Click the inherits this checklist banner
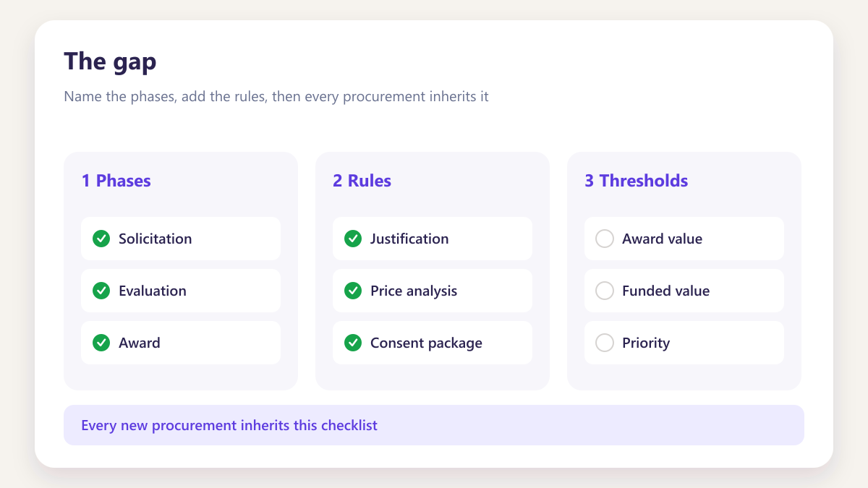The height and width of the screenshot is (488, 868). click(x=434, y=425)
